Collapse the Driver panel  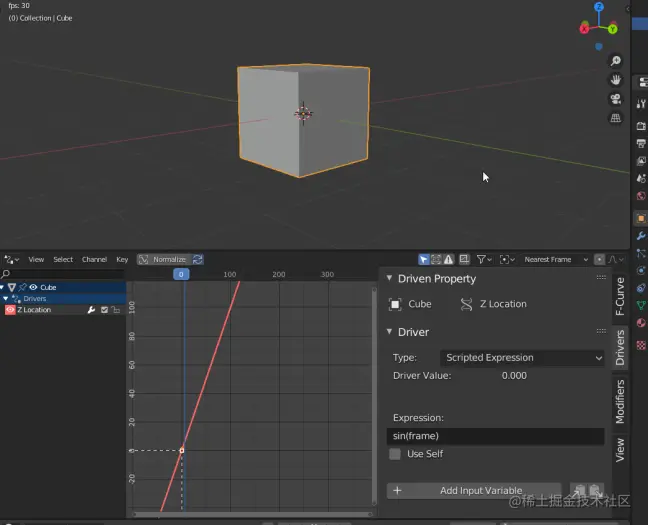[x=389, y=332]
